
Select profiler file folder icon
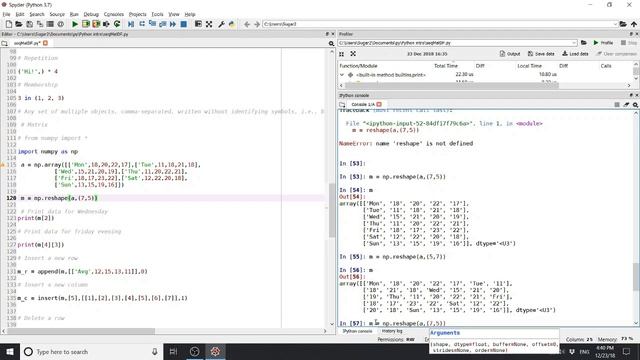[x=584, y=42]
